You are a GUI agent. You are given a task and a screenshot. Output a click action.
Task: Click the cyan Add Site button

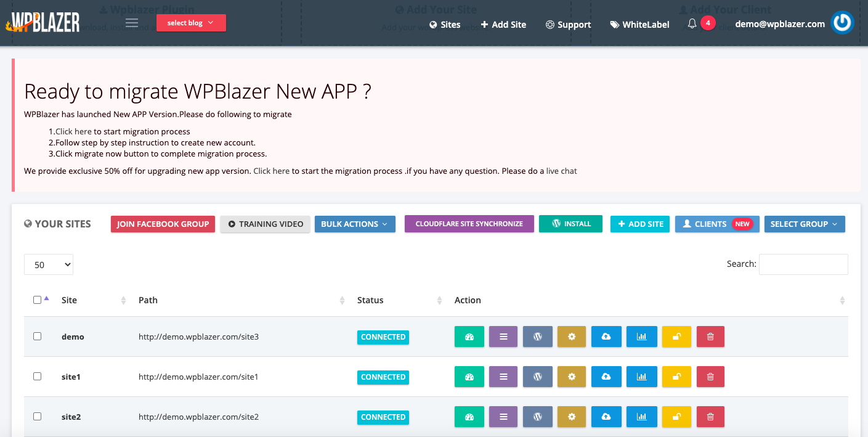640,224
